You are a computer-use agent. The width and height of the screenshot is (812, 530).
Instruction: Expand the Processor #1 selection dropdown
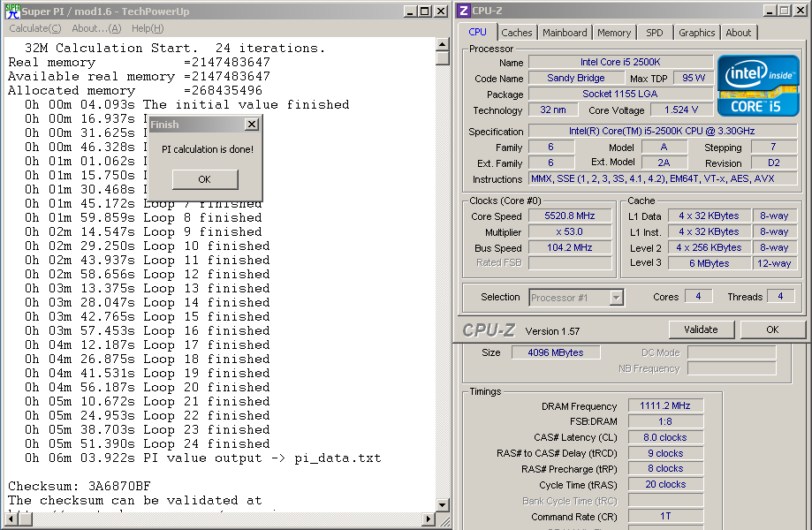tap(616, 298)
